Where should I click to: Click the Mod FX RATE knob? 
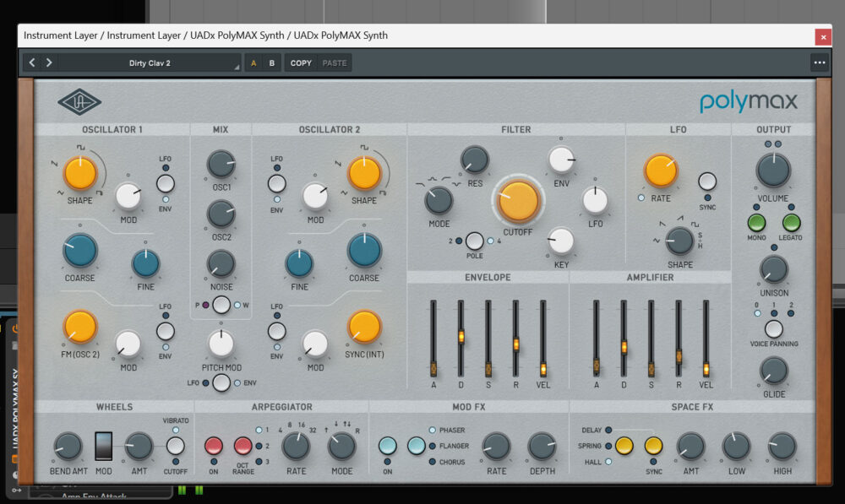pos(496,447)
